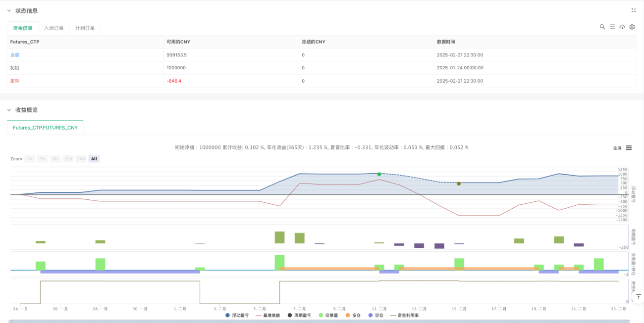Click the cloud download icon
This screenshot has height=323, width=644.
click(622, 27)
